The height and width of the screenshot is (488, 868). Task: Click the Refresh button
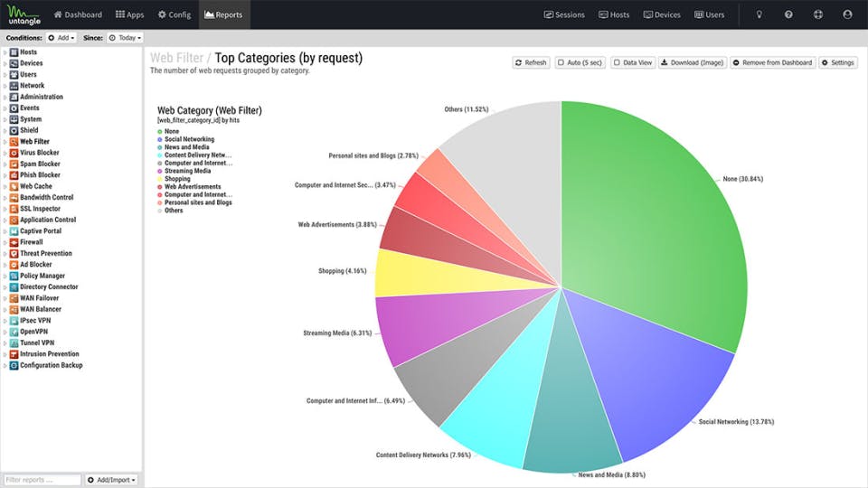tap(531, 62)
